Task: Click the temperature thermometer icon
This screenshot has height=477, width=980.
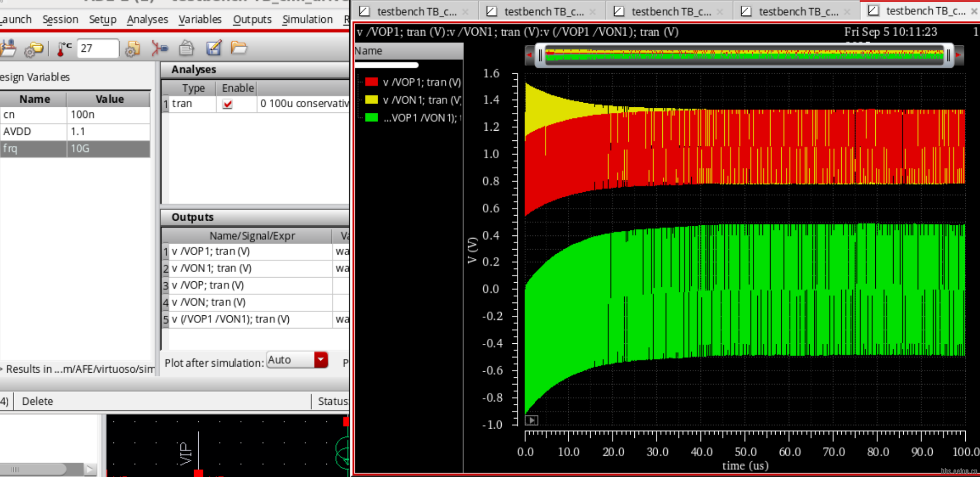Action: [x=64, y=48]
